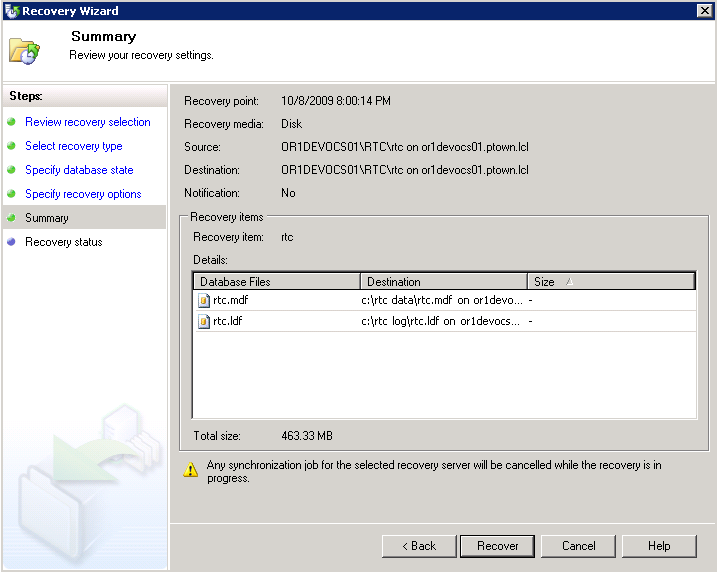Open Review recovery selection step

pos(88,122)
